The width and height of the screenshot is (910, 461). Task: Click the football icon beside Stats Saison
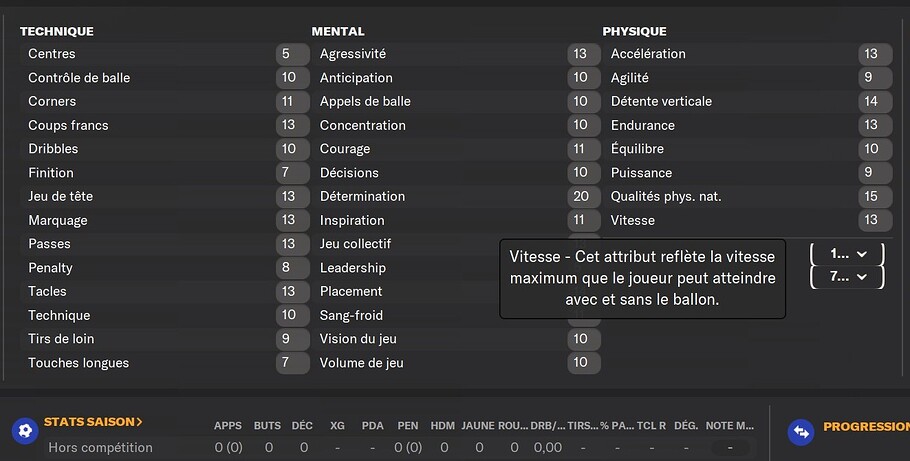pos(25,431)
